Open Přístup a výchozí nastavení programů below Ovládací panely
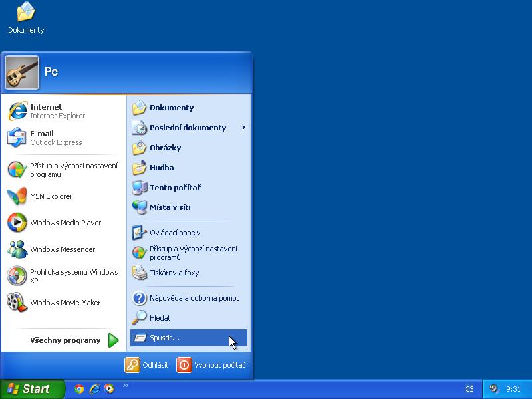 click(189, 253)
